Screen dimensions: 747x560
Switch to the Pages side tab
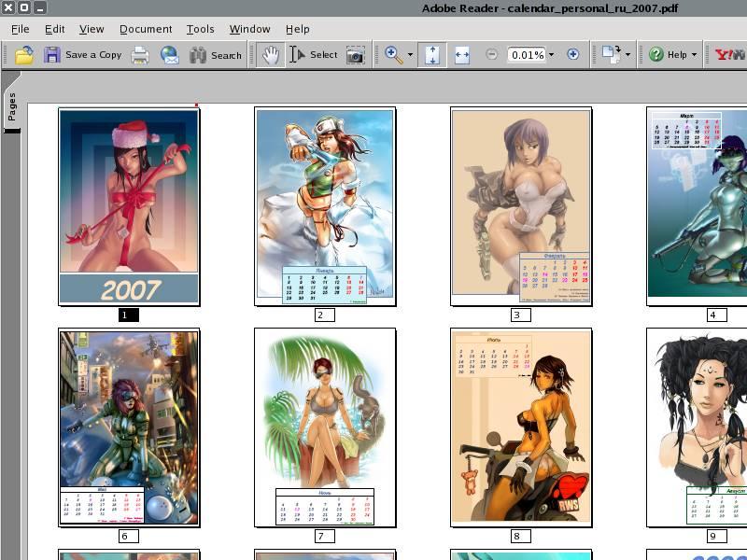pyautogui.click(x=12, y=106)
